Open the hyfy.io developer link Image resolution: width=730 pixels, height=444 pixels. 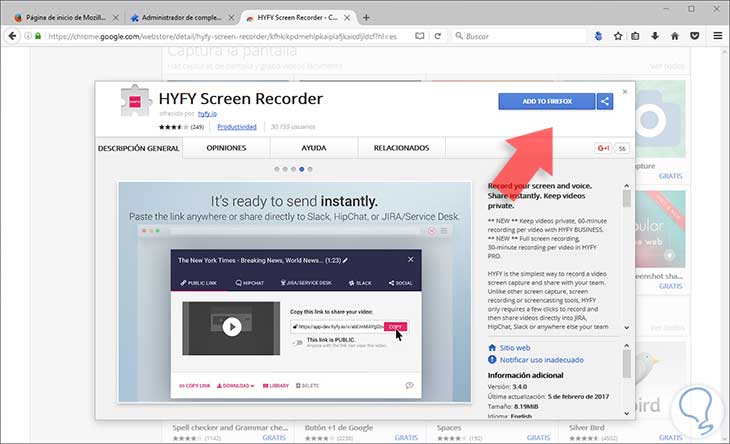207,114
